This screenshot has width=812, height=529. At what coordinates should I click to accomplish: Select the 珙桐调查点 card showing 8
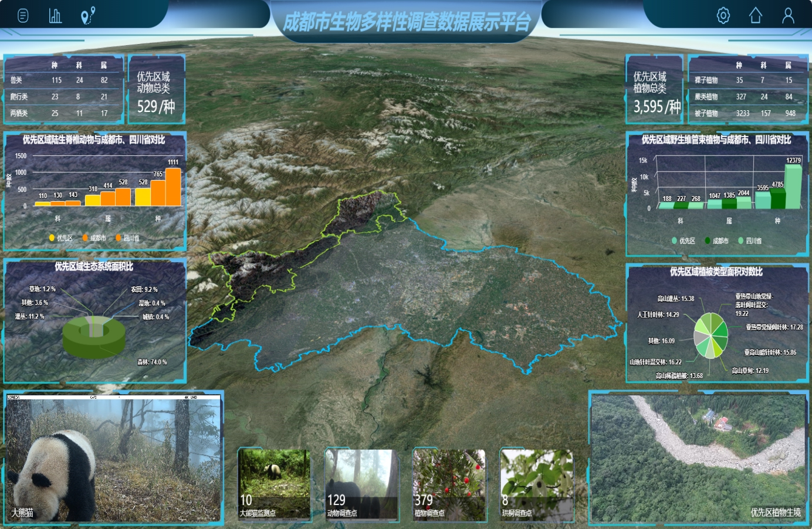(536, 484)
